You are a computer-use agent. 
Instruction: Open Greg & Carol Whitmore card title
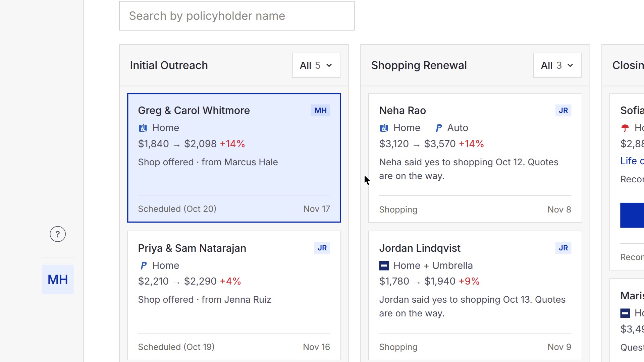194,110
